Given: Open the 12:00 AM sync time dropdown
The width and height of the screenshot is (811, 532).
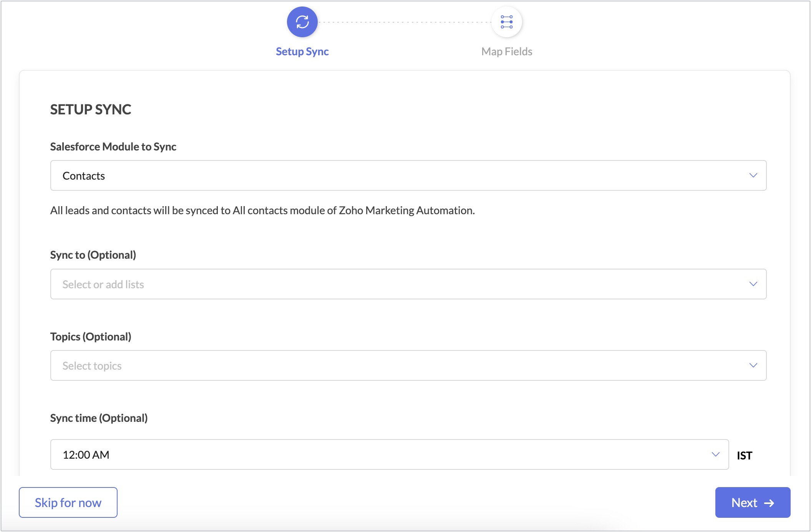Looking at the screenshot, I should point(389,454).
